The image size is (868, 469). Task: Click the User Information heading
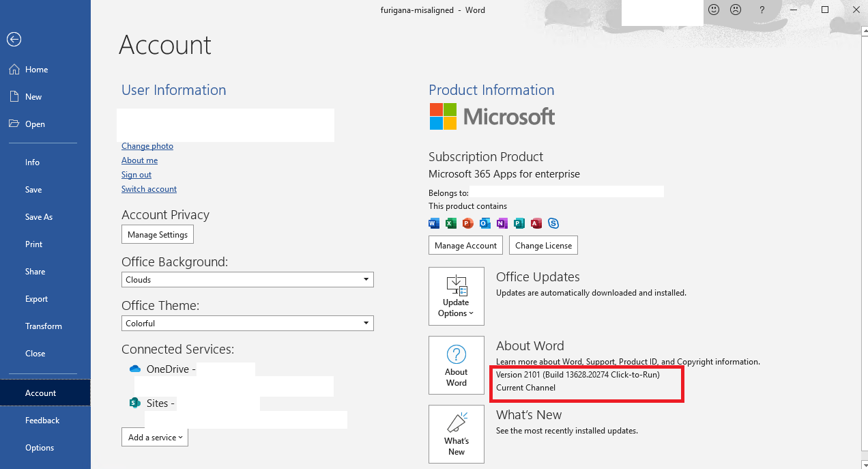click(x=173, y=90)
